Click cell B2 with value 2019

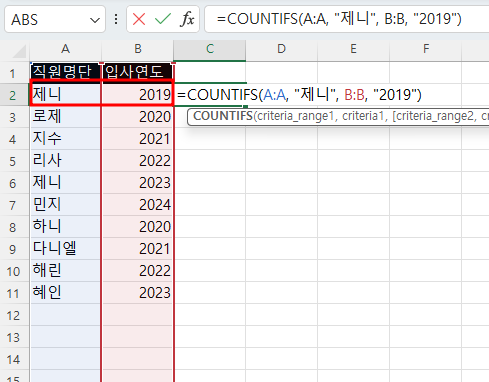[138, 94]
